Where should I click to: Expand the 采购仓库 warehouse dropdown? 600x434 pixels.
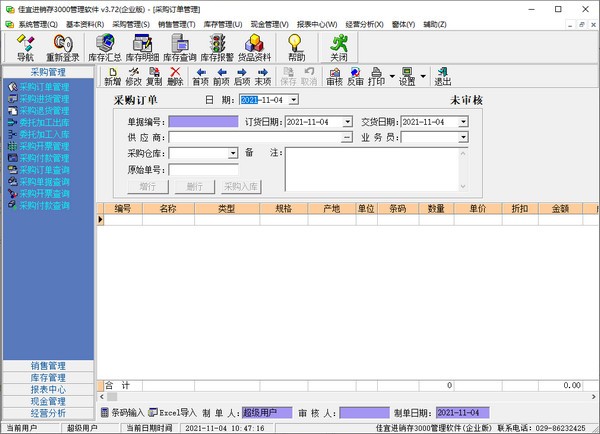point(233,154)
